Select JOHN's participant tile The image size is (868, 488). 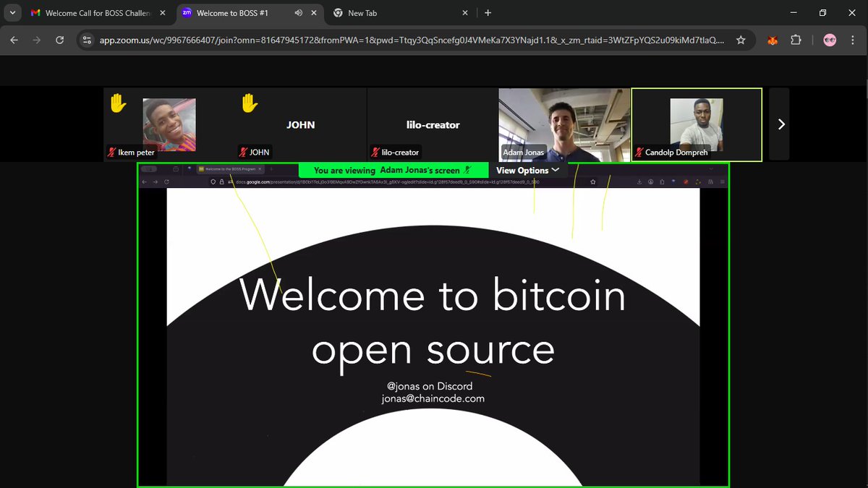301,124
